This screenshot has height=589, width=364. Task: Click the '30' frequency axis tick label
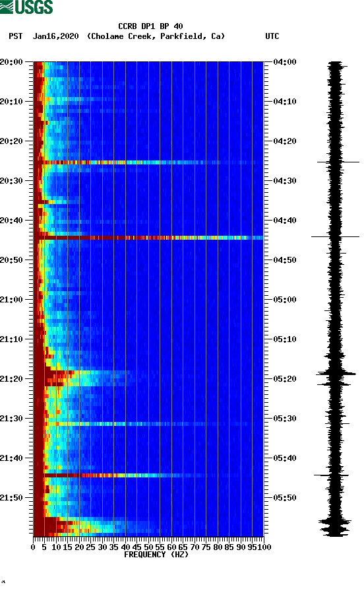coord(102,547)
